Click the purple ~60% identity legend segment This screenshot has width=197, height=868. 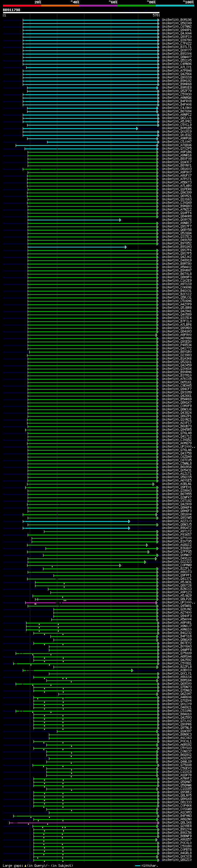coord(99,6)
